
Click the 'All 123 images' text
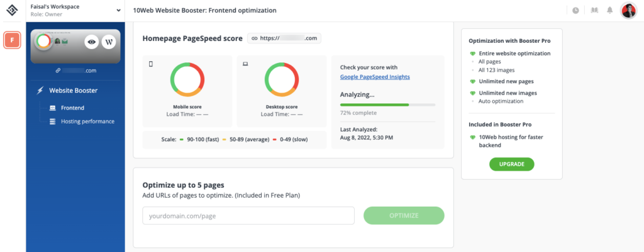tap(497, 70)
